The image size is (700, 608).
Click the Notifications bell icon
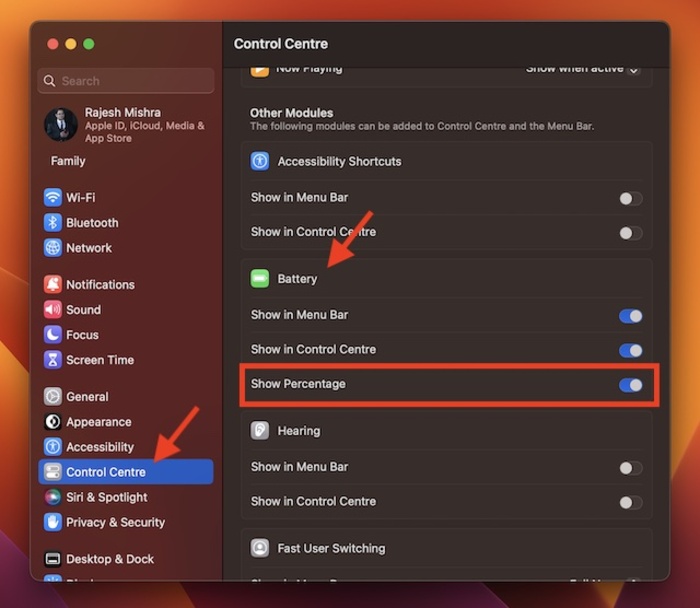[53, 284]
